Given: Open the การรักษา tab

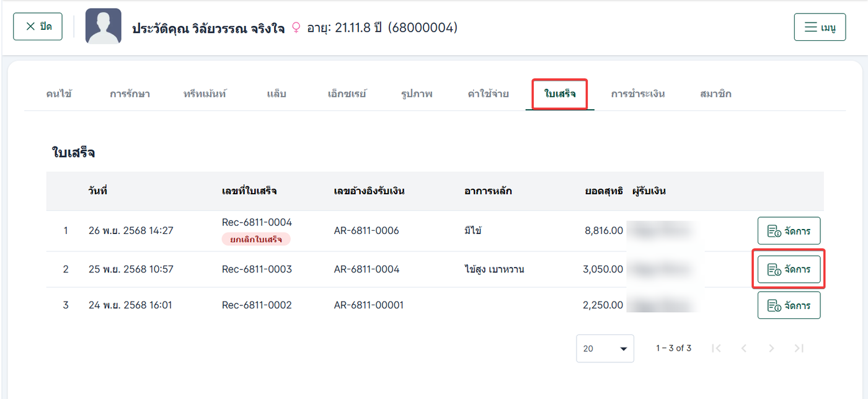Looking at the screenshot, I should point(130,94).
